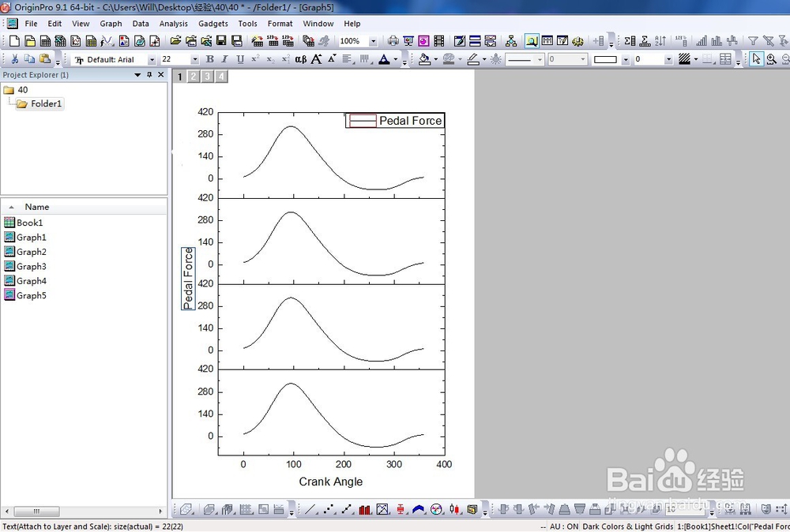Choose the Scatter plot icon in bottom toolbar
Viewport: 790px width, 532px height.
[329, 509]
